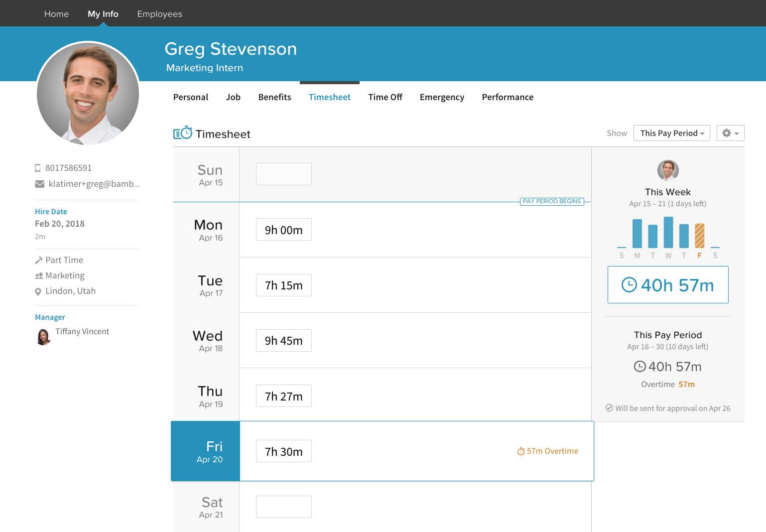
Task: Click the approval checkmark circle icon
Action: tap(609, 408)
